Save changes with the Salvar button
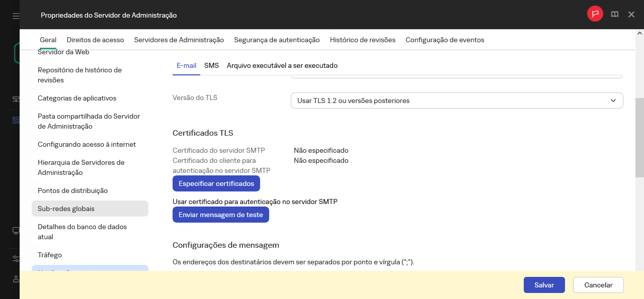The image size is (644, 299). (544, 285)
